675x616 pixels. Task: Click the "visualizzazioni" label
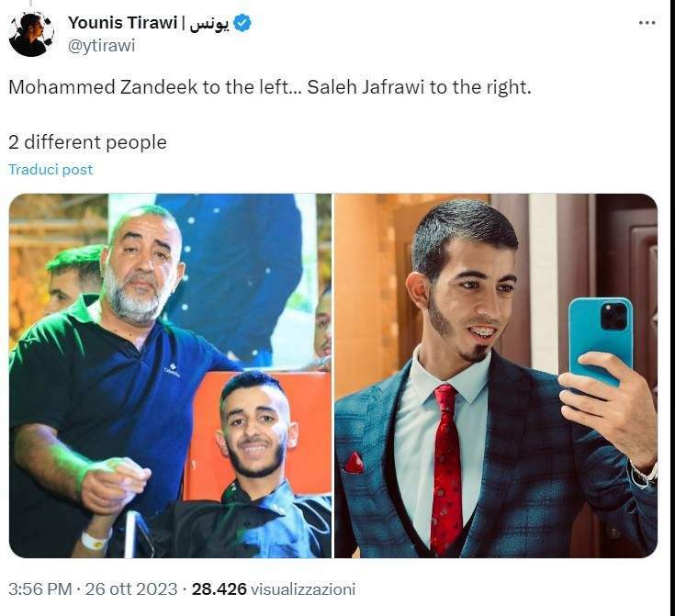303,588
